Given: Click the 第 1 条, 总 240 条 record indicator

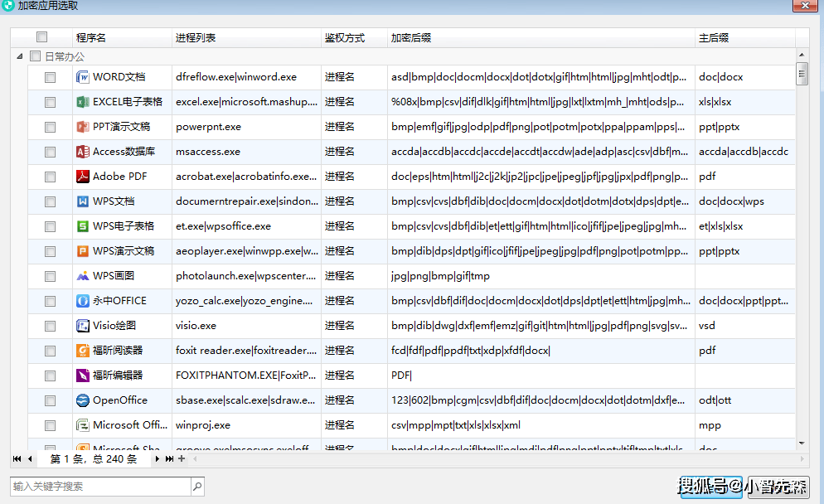Looking at the screenshot, I should coord(94,458).
